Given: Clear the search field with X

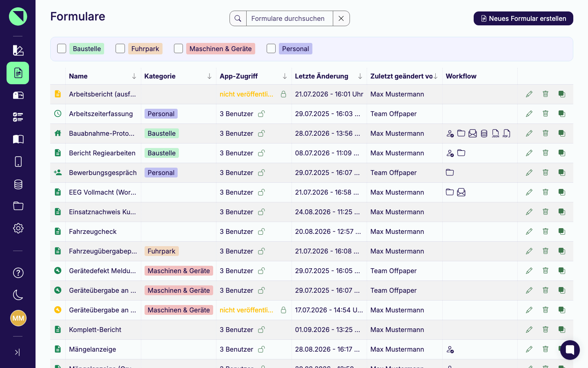Looking at the screenshot, I should (341, 18).
